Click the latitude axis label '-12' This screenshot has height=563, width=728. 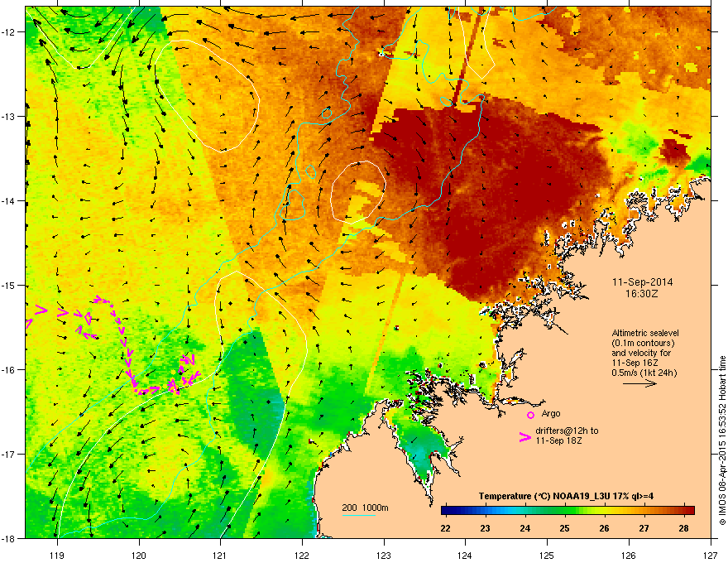click(9, 31)
